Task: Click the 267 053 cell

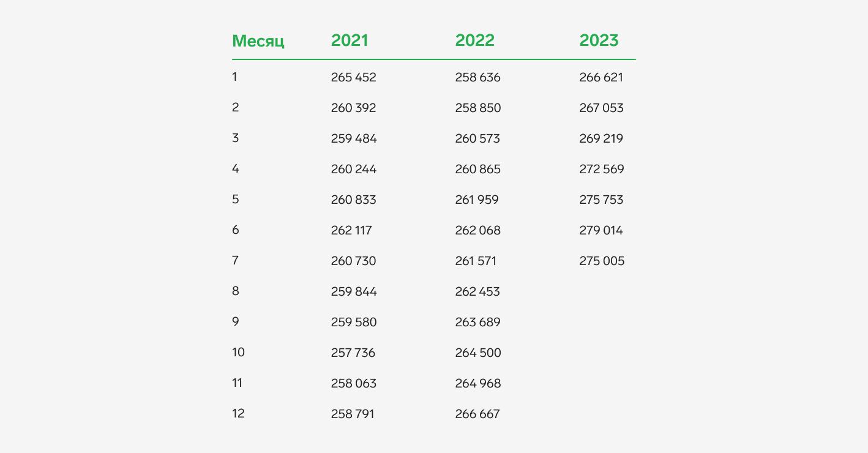Action: [602, 108]
